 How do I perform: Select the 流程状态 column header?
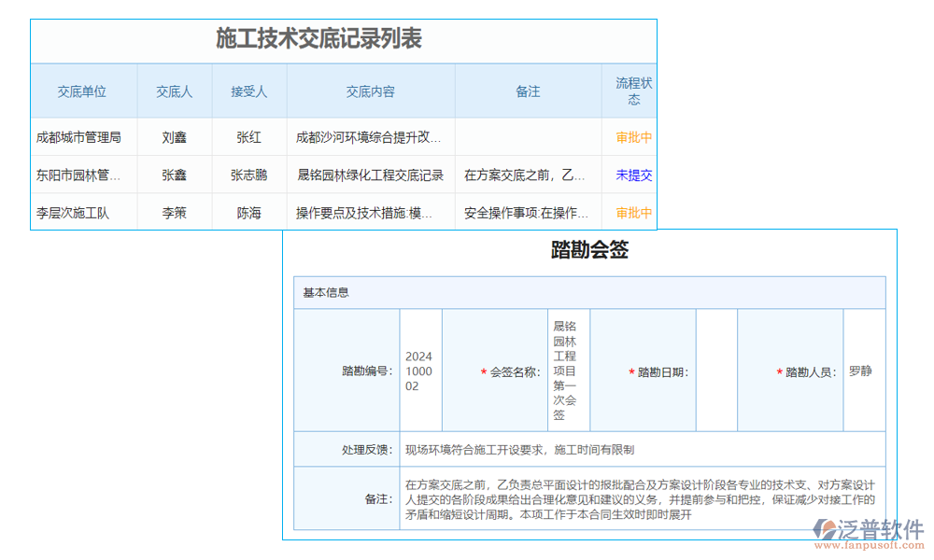click(x=631, y=91)
